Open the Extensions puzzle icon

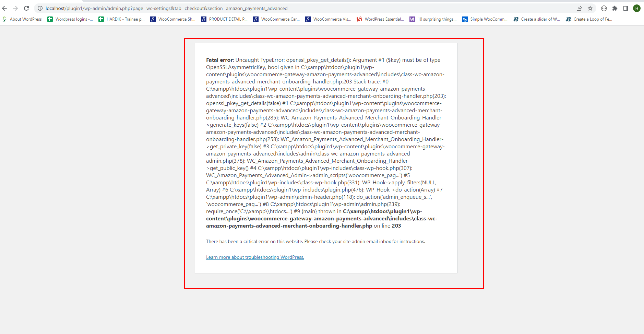coord(615,8)
